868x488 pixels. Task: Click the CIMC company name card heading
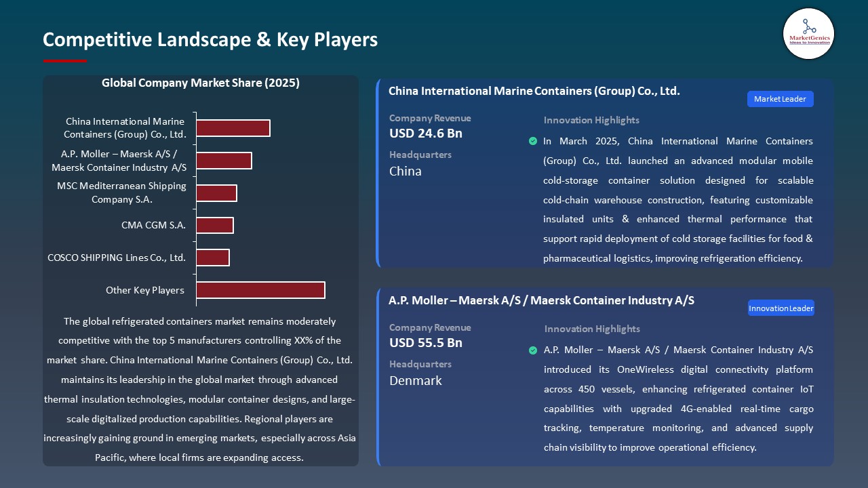click(x=534, y=91)
